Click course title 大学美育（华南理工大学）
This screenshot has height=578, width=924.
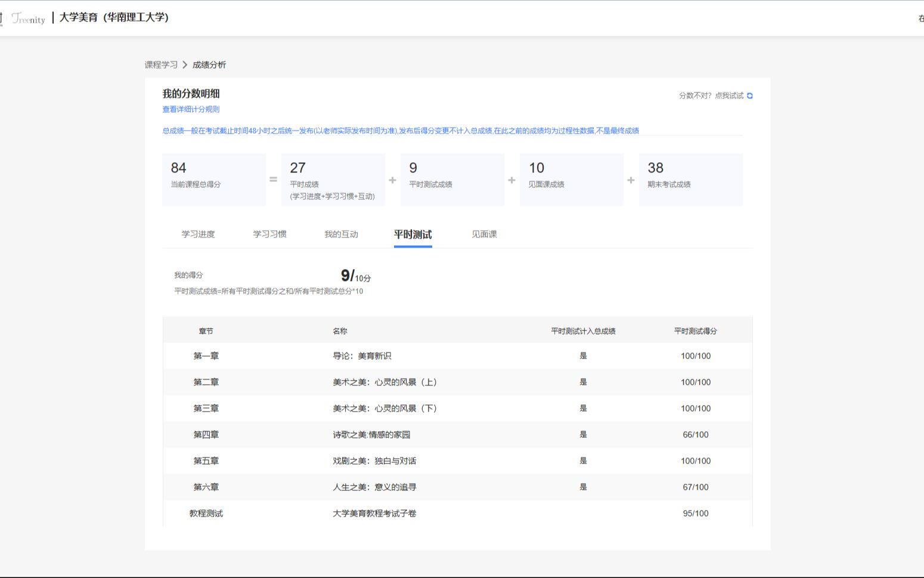[x=114, y=17]
